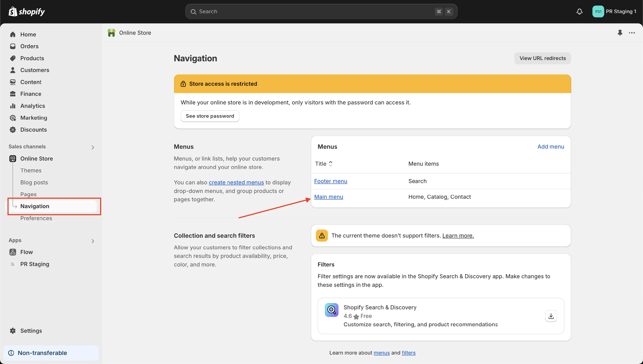Click the Analytics bar chart icon
643x364 pixels.
[x=13, y=106]
